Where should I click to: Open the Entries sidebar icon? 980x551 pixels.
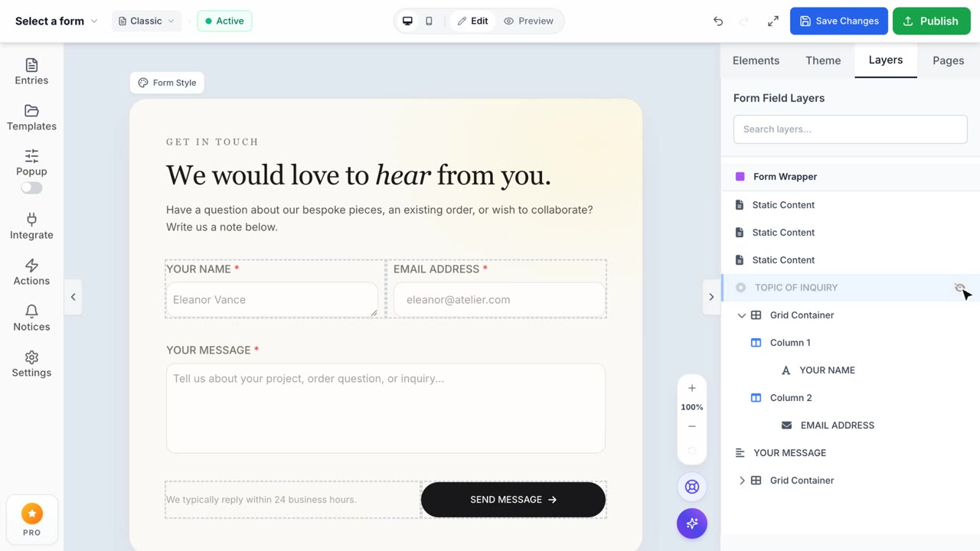tap(31, 65)
